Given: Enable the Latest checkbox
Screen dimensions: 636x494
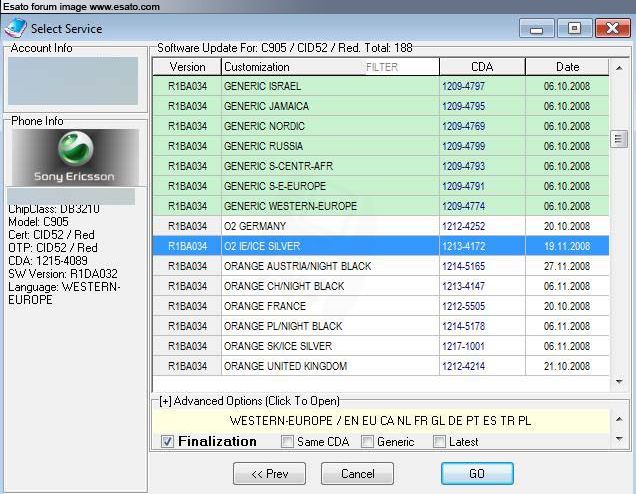Looking at the screenshot, I should coord(439,441).
